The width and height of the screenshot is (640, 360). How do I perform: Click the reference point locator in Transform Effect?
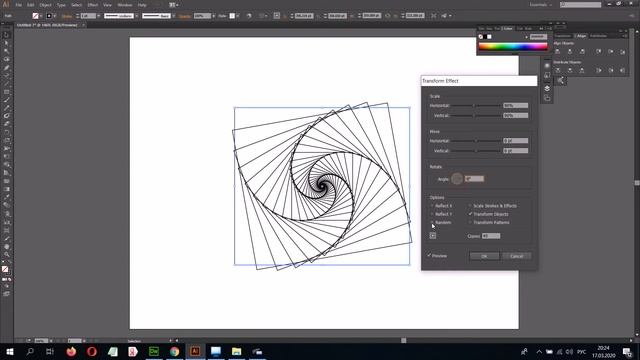(x=433, y=236)
